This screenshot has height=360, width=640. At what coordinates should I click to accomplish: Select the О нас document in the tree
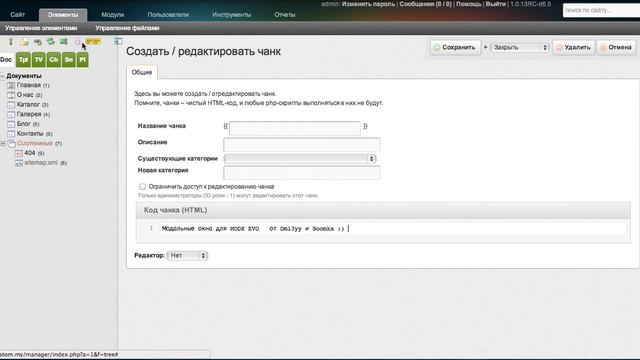(25, 95)
